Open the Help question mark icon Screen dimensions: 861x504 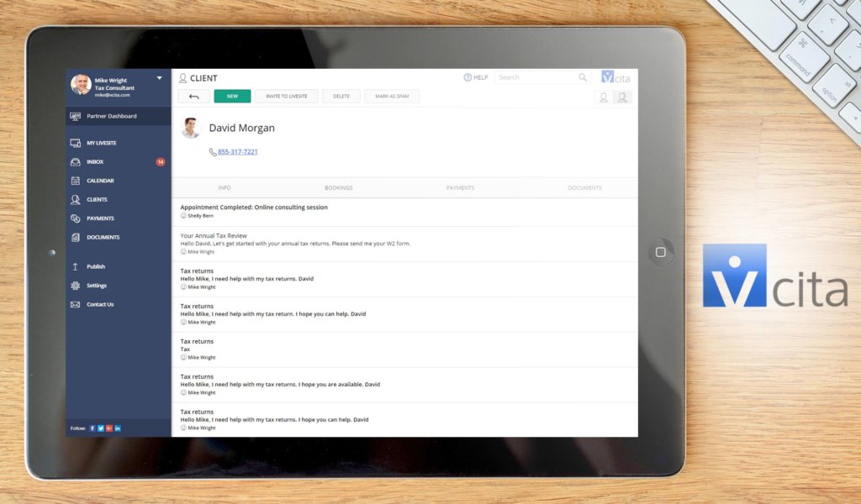[467, 77]
